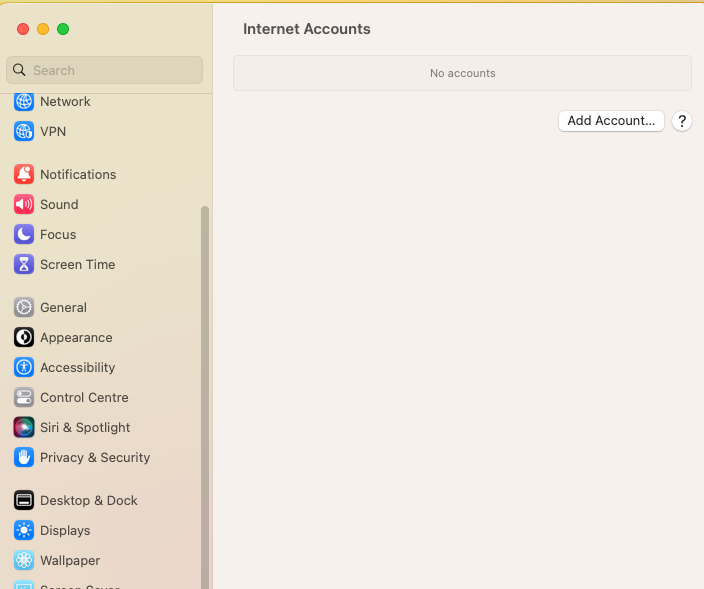Image resolution: width=704 pixels, height=589 pixels.
Task: Open Notifications sidebar label
Action: click(x=78, y=174)
